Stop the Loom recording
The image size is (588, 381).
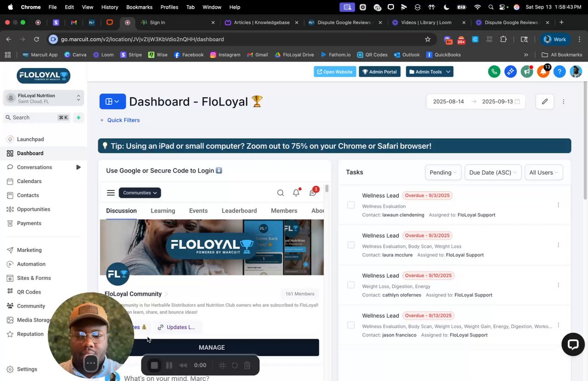(154, 365)
